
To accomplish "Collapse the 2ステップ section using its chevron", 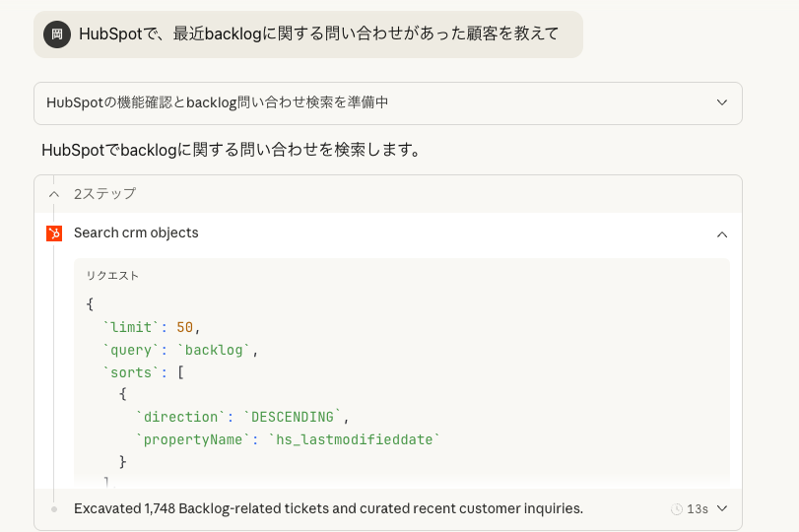I will click(54, 194).
